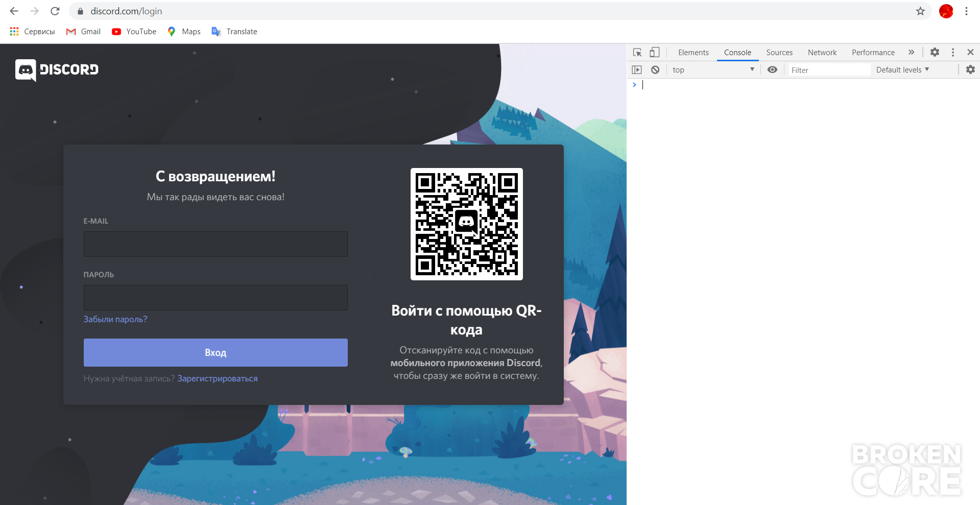The height and width of the screenshot is (505, 980).
Task: Click the Discord logo
Action: tap(57, 70)
